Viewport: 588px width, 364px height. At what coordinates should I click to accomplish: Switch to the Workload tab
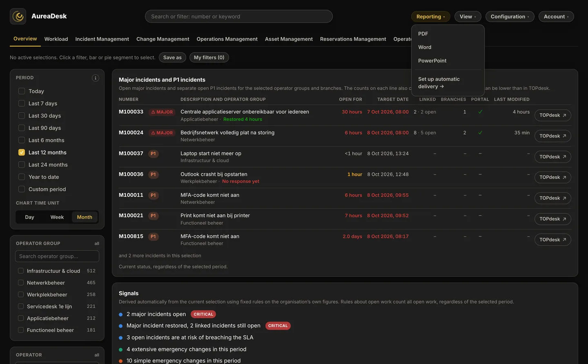[x=56, y=39]
